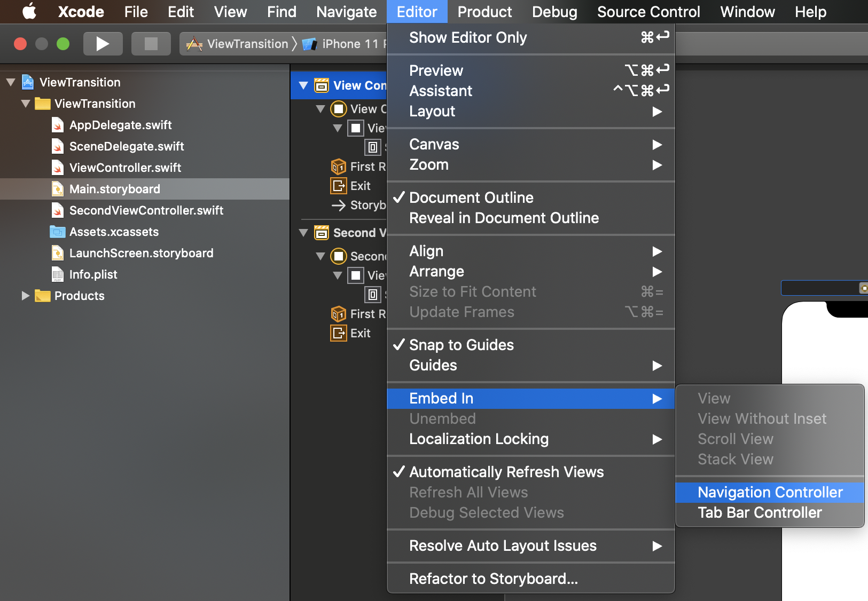868x601 pixels.
Task: Select Preview in Editor menu
Action: [x=531, y=70]
